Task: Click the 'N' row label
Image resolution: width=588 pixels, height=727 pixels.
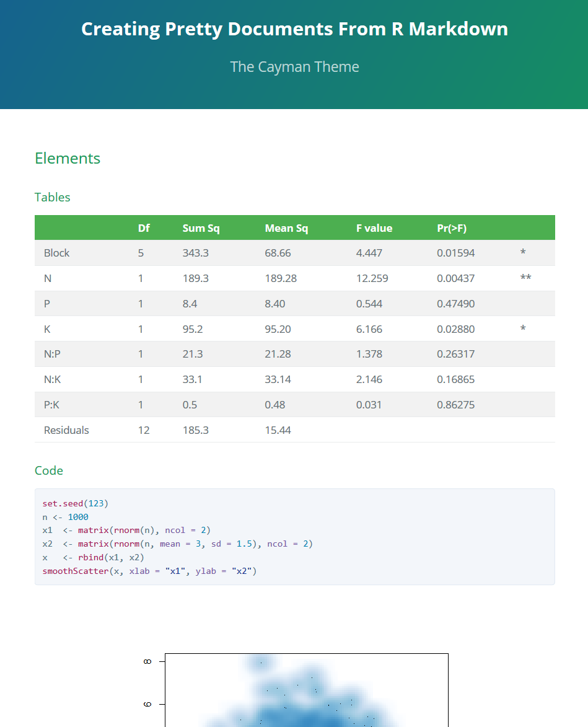Action: point(48,278)
